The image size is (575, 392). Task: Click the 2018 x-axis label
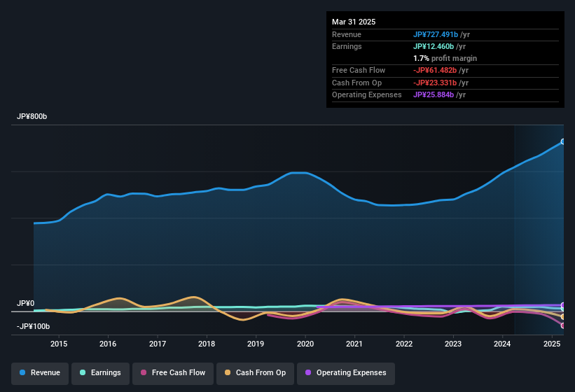click(x=207, y=344)
